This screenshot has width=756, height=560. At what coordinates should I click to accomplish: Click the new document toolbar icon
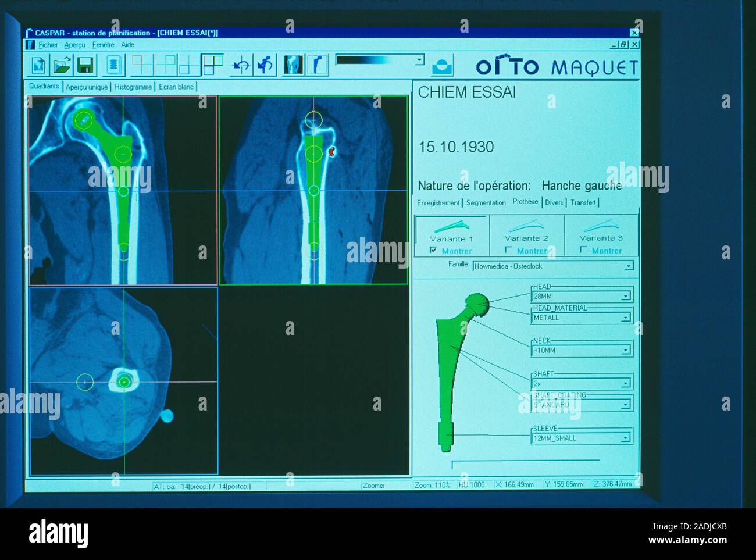coord(38,65)
